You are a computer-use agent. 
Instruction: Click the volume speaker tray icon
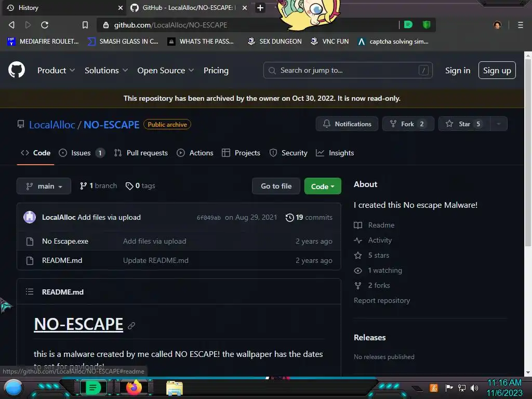tap(474, 388)
